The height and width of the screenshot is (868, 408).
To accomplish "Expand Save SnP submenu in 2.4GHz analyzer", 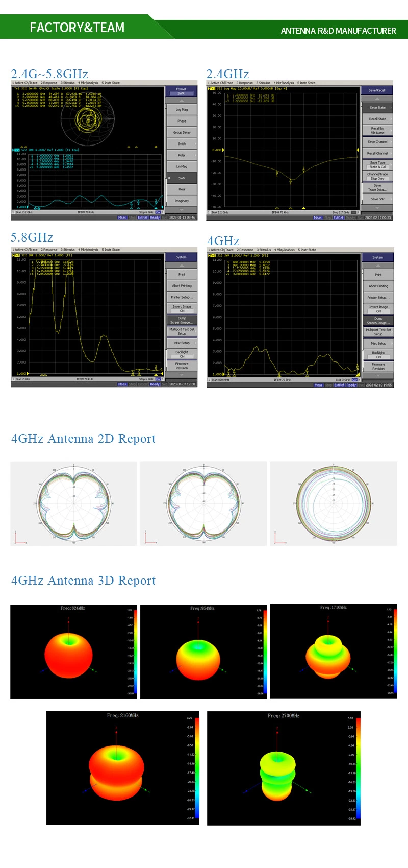I will [x=377, y=199].
